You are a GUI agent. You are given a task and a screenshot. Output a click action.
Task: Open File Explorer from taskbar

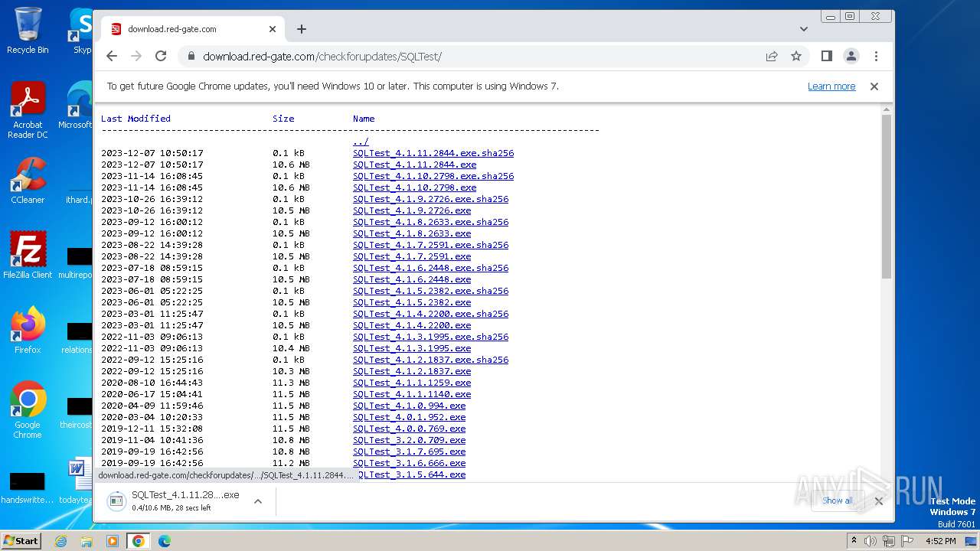pos(87,541)
